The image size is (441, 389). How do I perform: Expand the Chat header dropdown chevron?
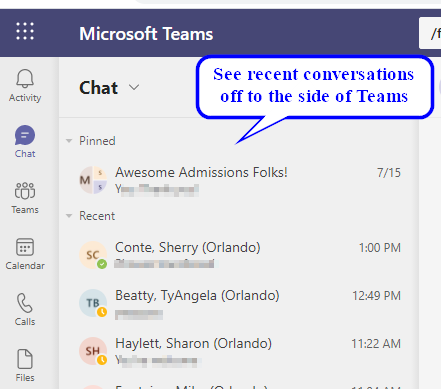134,87
